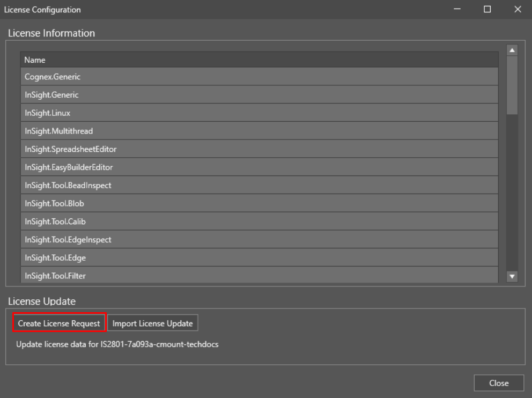
Task: Select the InSight.Tool.Filter license row
Action: tap(259, 276)
